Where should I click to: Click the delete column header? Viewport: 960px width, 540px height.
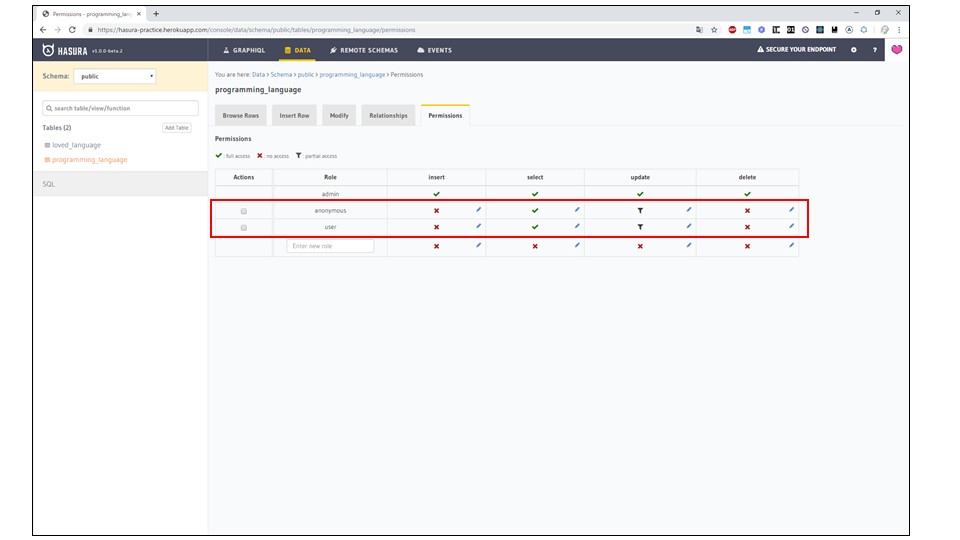click(747, 177)
